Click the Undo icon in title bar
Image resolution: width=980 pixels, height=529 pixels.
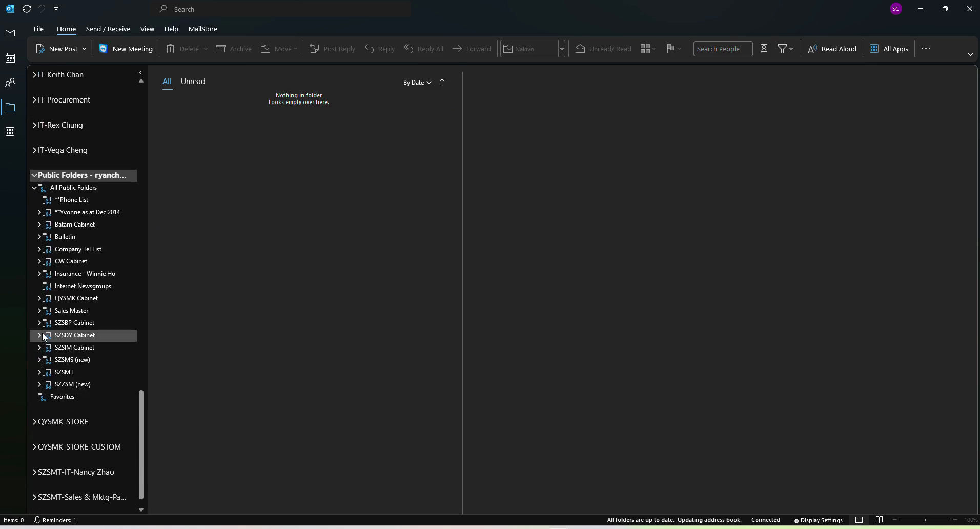(x=42, y=9)
